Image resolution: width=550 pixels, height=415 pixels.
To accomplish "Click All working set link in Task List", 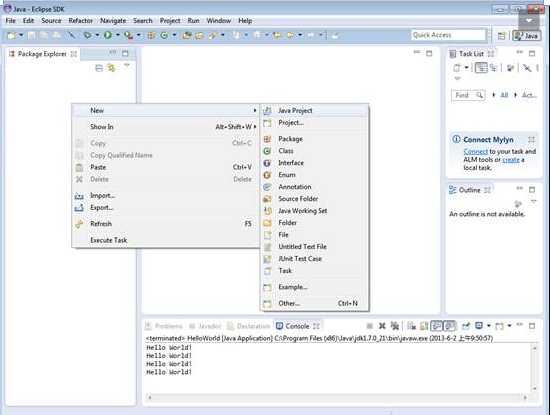I will tap(504, 95).
